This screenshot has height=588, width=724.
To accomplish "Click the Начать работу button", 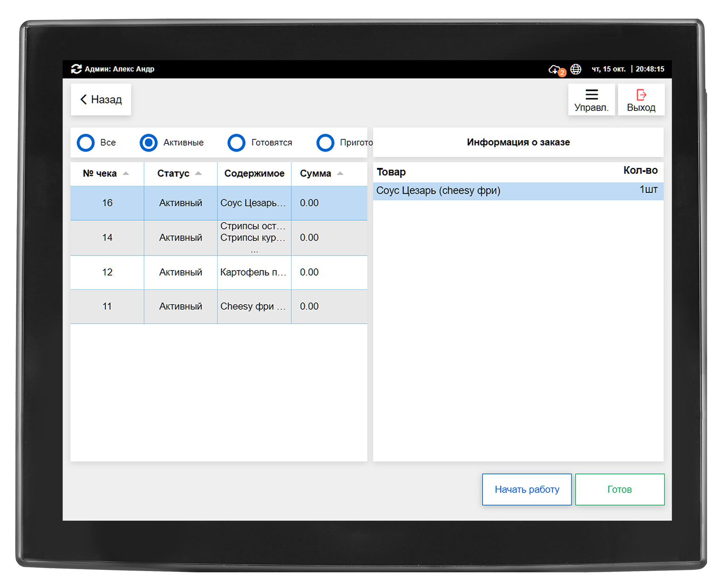I will tap(527, 489).
